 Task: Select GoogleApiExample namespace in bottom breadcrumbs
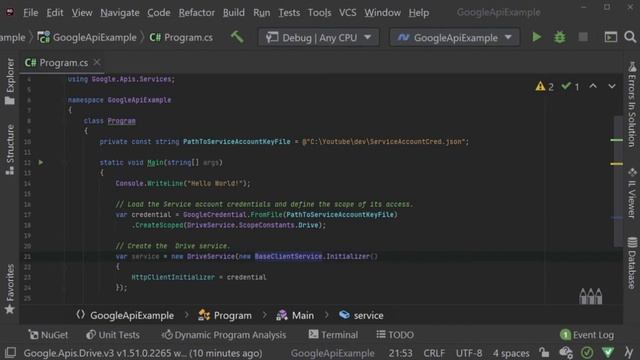[125, 315]
